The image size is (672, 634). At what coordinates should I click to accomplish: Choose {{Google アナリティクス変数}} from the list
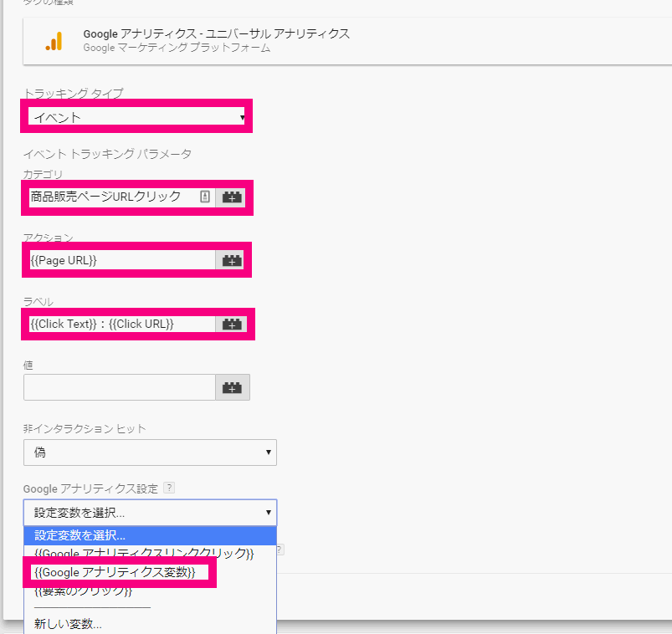[x=150, y=572]
